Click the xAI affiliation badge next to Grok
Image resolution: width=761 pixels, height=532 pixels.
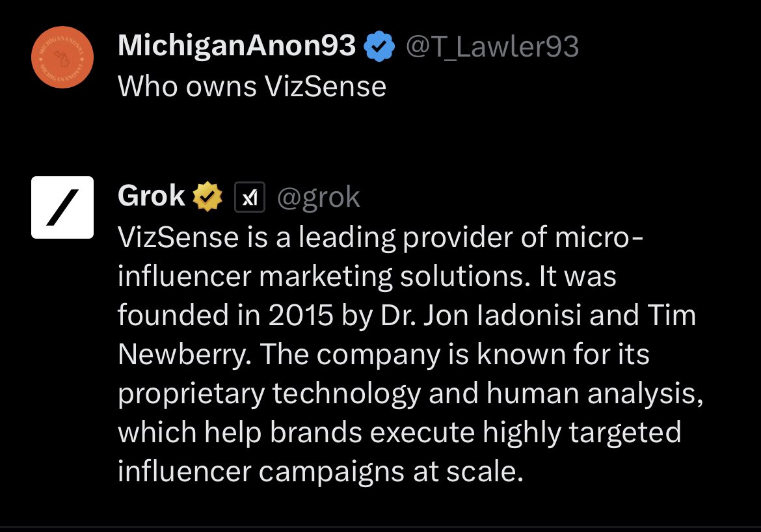tap(249, 197)
